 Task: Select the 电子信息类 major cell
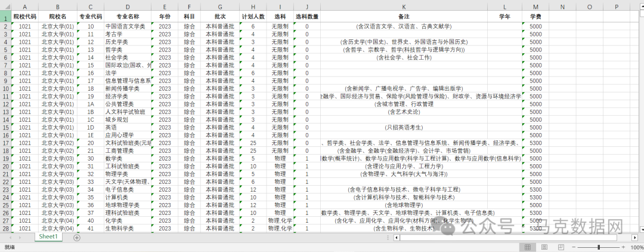pyautogui.click(x=128, y=189)
